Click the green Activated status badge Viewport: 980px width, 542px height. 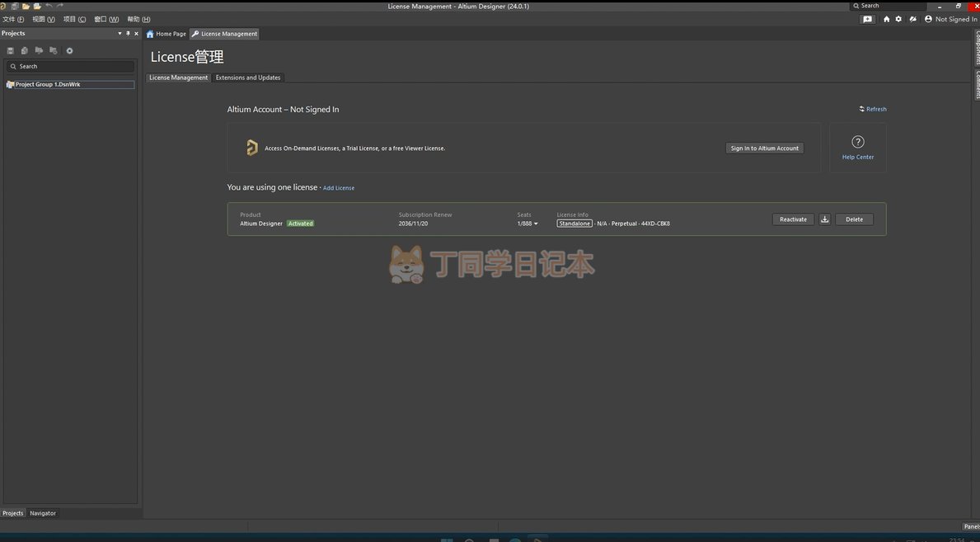point(300,224)
